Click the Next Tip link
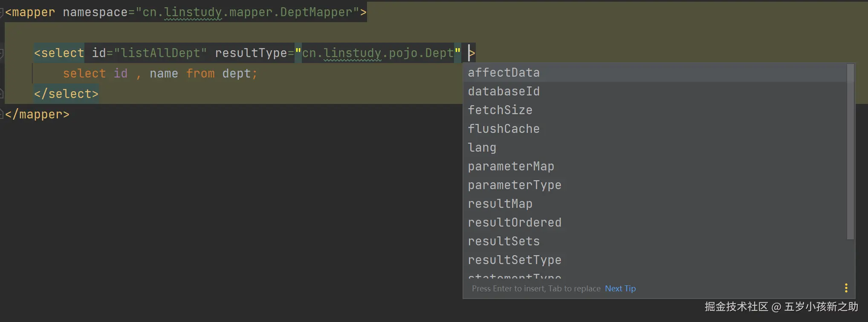868x322 pixels. click(x=620, y=289)
